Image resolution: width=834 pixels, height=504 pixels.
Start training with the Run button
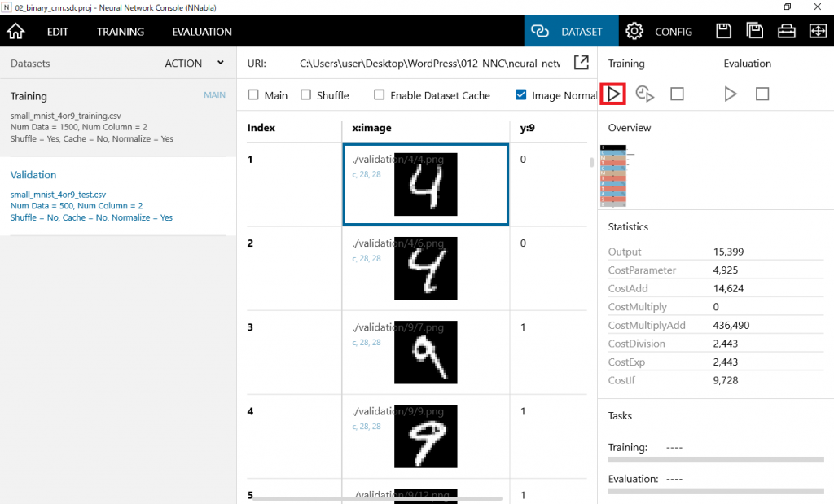[613, 94]
